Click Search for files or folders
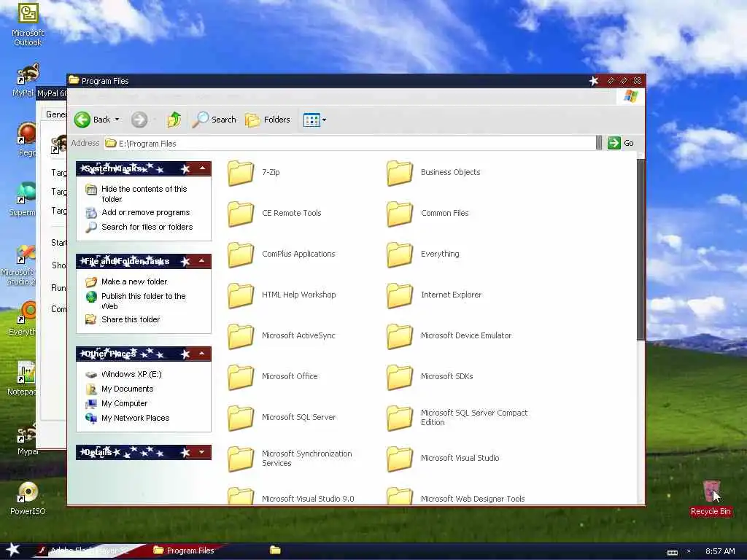The height and width of the screenshot is (560, 747). (x=147, y=227)
